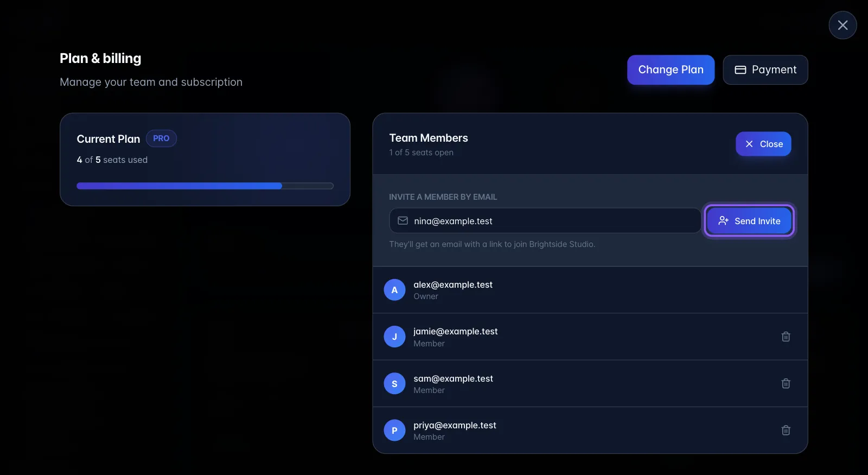Click alex's avatar circle A
The height and width of the screenshot is (475, 868).
394,290
